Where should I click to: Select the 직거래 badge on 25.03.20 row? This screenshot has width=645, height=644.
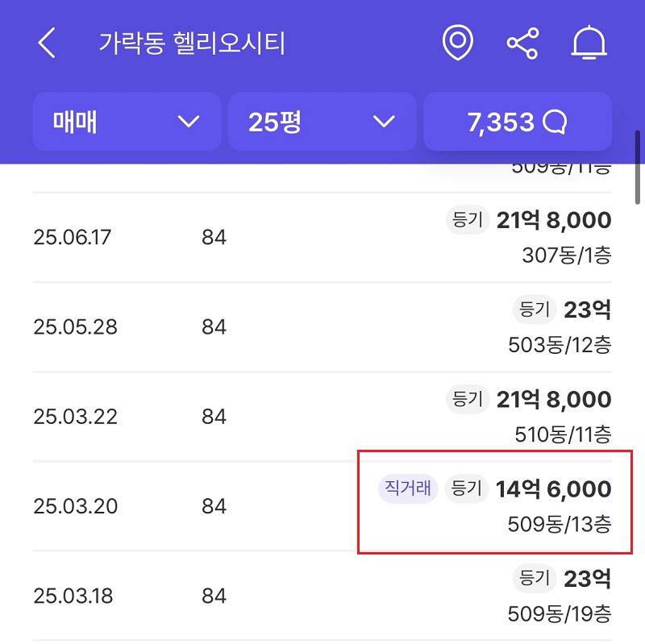408,488
